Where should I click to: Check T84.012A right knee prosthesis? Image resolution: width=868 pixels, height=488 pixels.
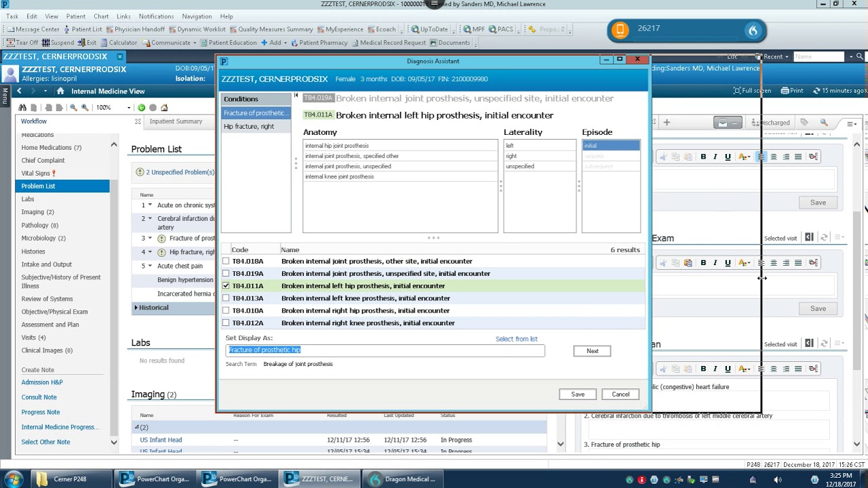click(x=226, y=323)
